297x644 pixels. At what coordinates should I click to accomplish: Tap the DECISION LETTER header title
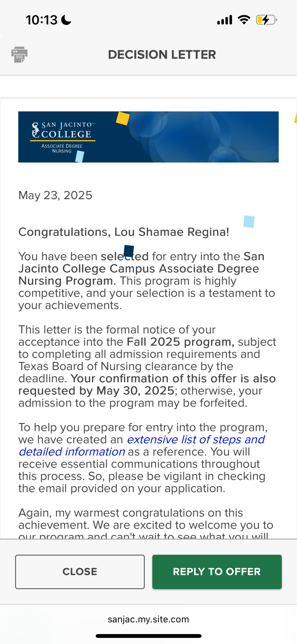(162, 55)
